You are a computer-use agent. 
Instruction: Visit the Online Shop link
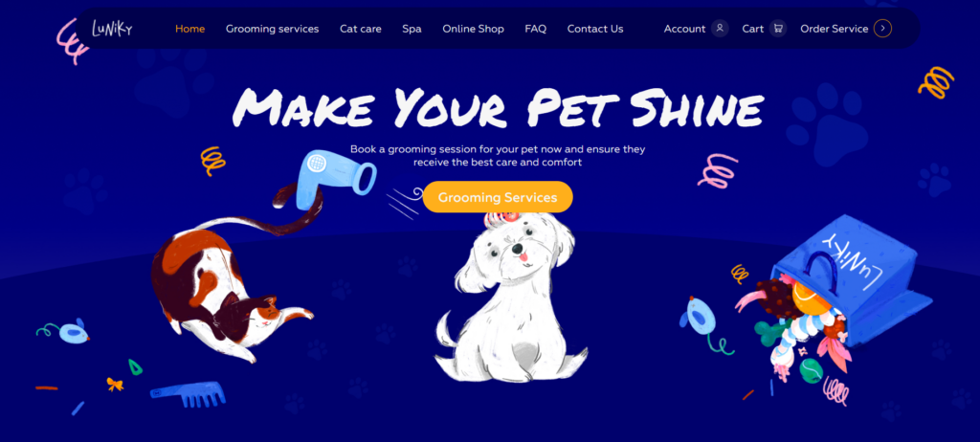point(473,29)
